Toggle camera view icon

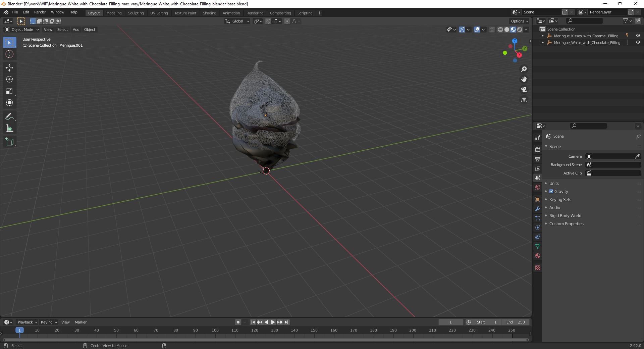[x=524, y=90]
